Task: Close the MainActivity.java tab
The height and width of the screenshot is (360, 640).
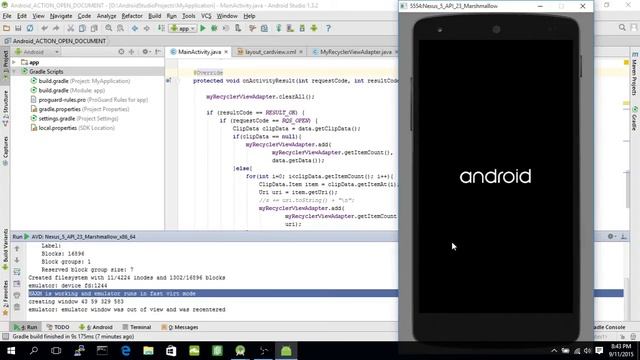Action: [x=226, y=52]
